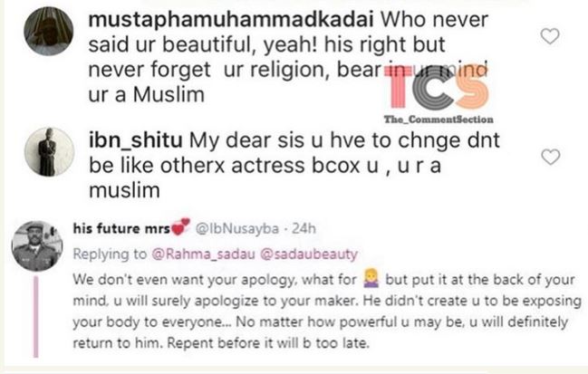This screenshot has height=374, width=588.
Task: Open his future mrs profile avatar
Action: 37,246
